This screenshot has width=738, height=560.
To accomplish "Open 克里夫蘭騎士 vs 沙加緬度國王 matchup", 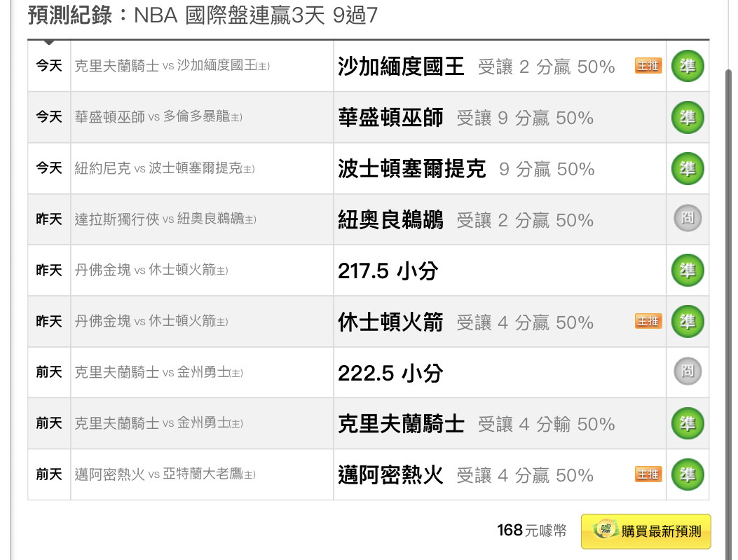I will [172, 66].
